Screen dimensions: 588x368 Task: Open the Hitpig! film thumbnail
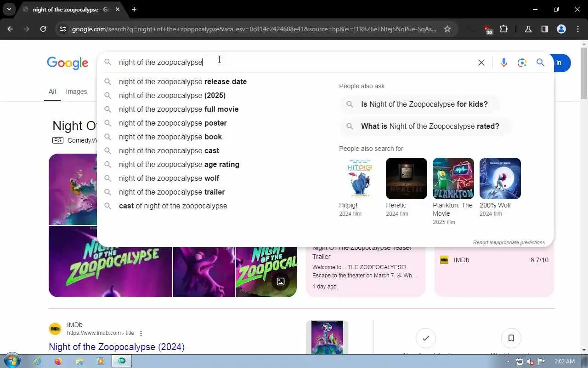tap(360, 178)
